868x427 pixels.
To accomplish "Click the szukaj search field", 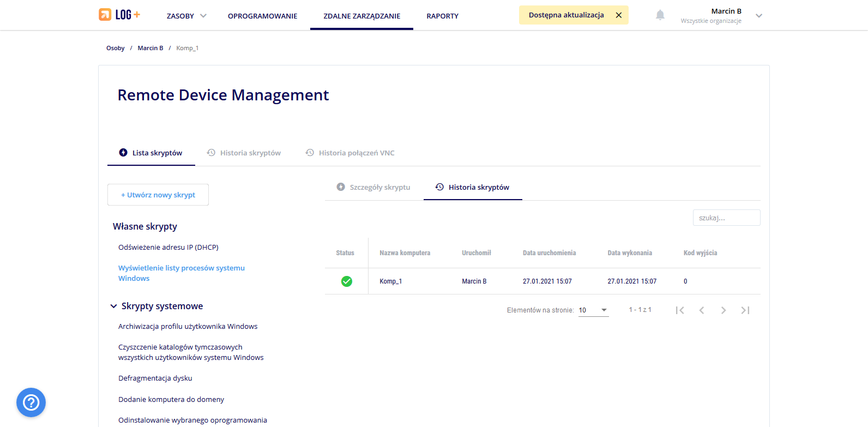I will [x=726, y=218].
